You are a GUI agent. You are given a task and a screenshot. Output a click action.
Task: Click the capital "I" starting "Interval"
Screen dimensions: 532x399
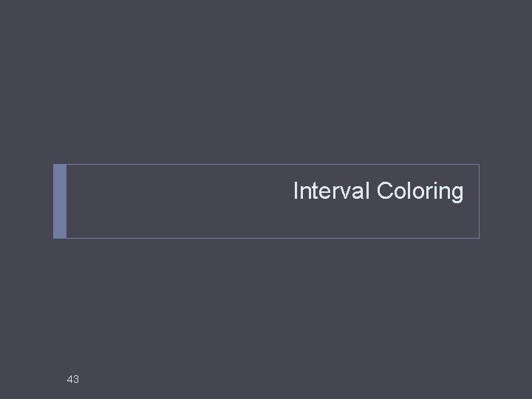[296, 191]
